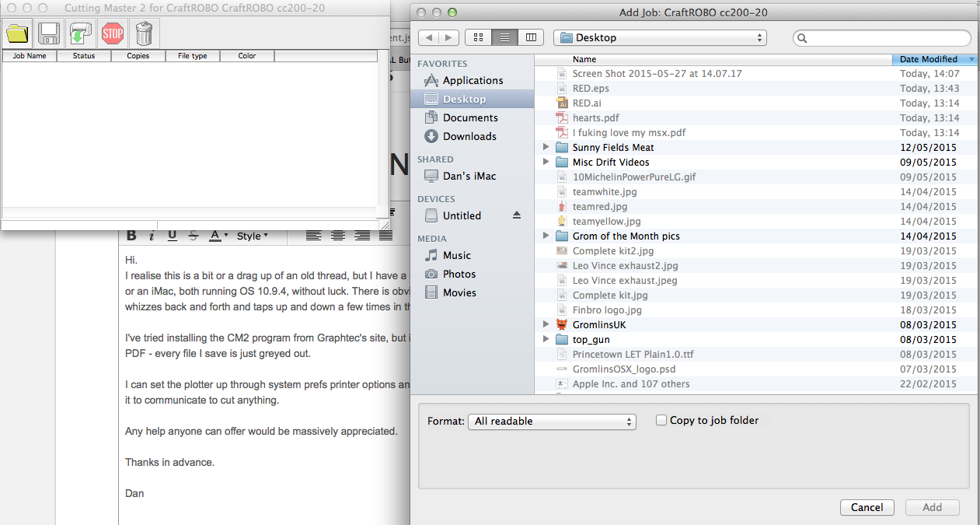The width and height of the screenshot is (980, 525).
Task: Open the font color A dropdown arrow
Action: (x=225, y=236)
